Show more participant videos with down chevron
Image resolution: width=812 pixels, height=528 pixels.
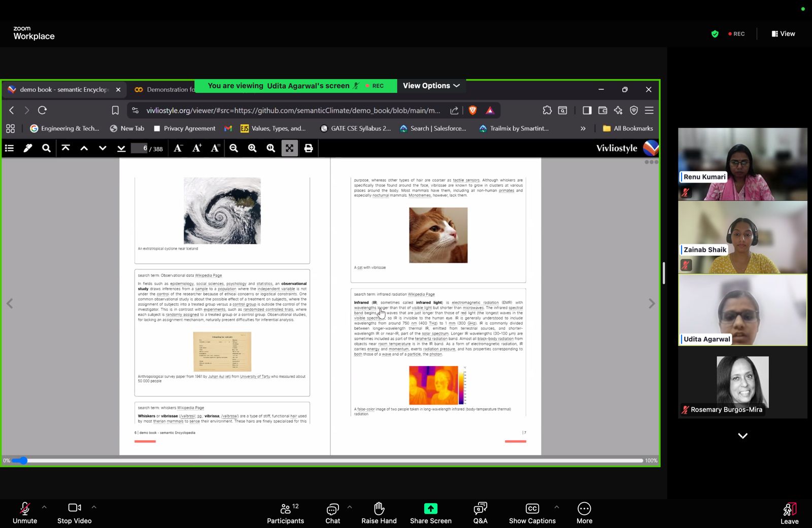pyautogui.click(x=742, y=436)
